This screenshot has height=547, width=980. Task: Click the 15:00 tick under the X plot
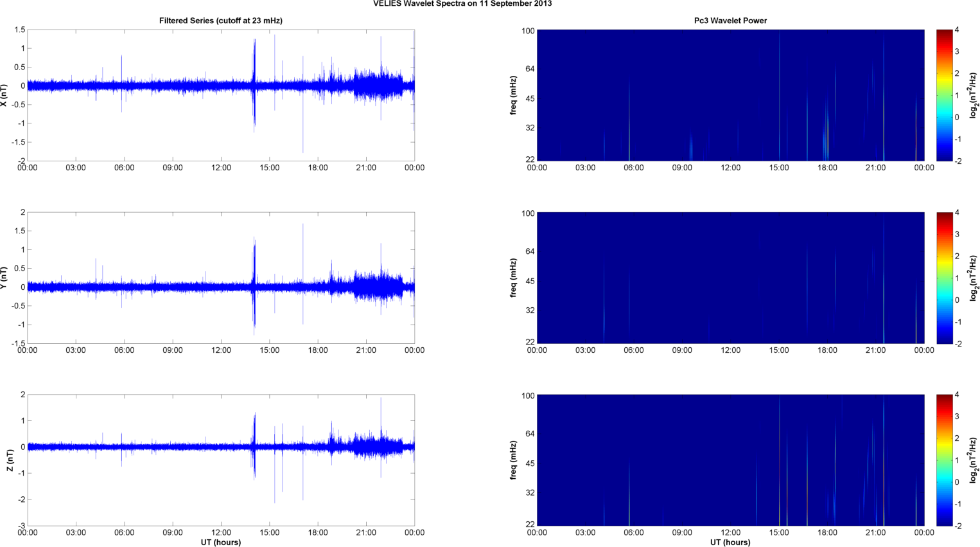click(269, 168)
